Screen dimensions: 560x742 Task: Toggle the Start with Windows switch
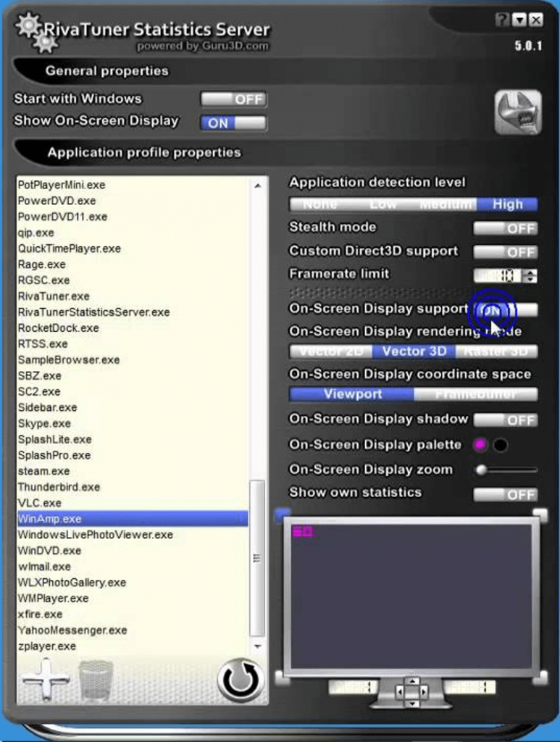233,99
